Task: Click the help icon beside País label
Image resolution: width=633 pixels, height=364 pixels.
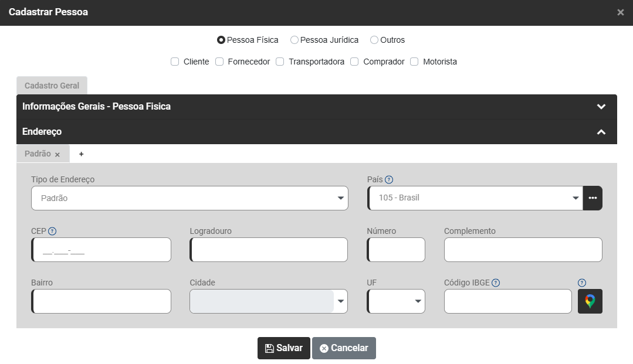Action: (389, 179)
